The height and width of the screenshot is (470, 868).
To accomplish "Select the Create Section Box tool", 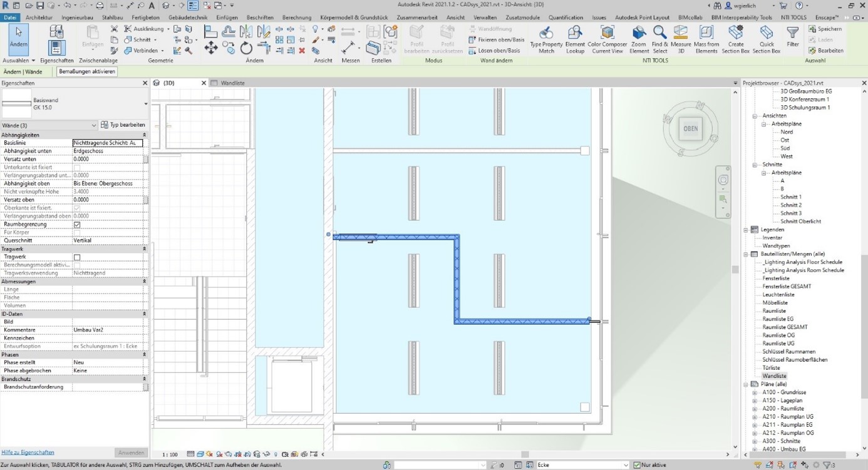I will point(736,39).
